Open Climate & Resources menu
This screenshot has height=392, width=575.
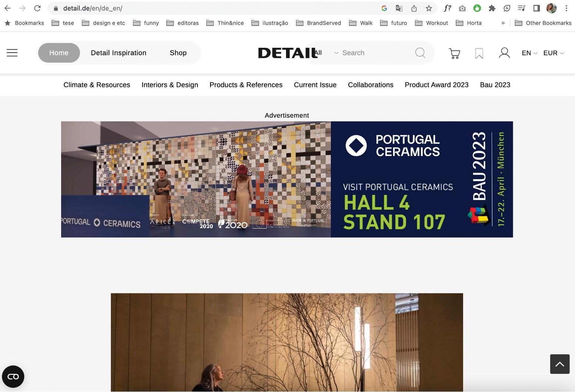pos(97,85)
